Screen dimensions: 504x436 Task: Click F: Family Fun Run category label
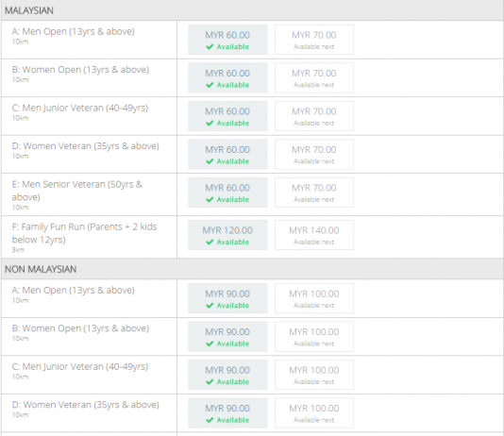click(x=84, y=233)
